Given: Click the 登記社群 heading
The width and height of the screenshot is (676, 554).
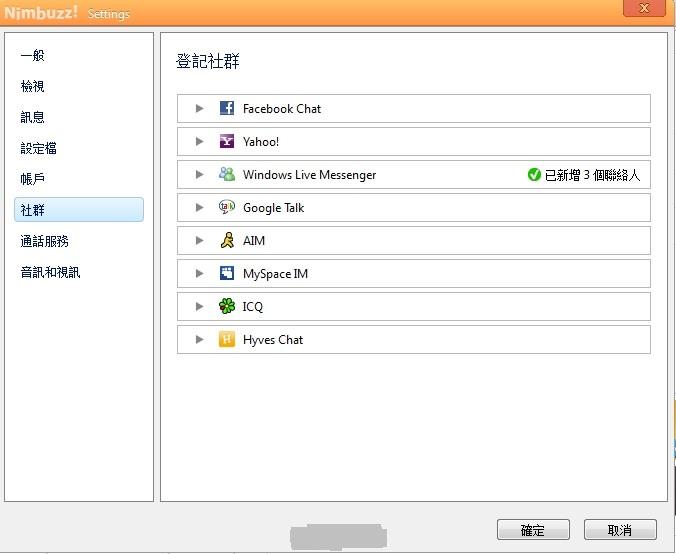Looking at the screenshot, I should [207, 61].
